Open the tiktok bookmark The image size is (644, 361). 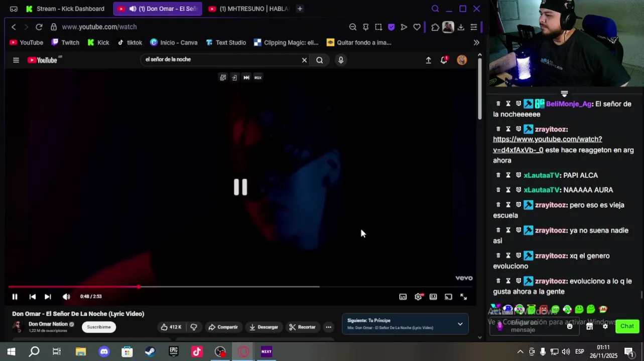(x=130, y=43)
